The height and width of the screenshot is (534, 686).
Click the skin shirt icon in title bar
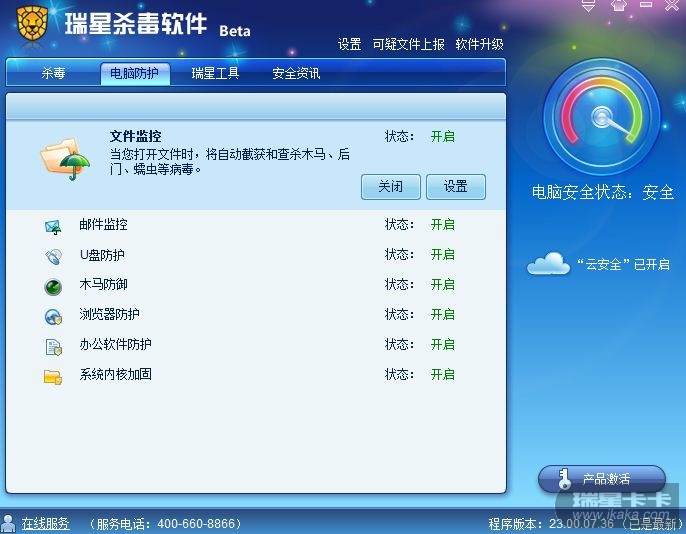coord(618,5)
